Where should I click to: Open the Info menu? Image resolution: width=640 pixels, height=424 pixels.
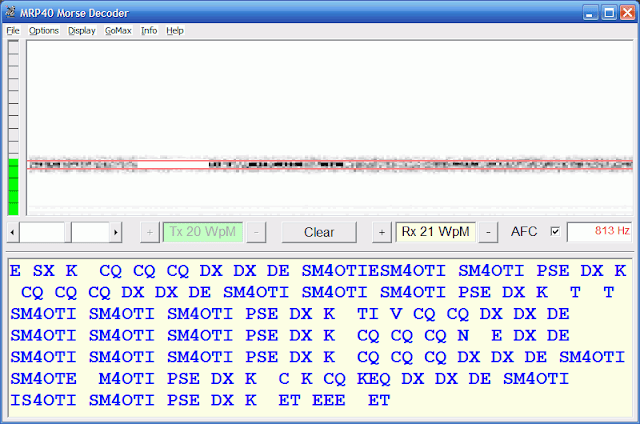pos(149,31)
